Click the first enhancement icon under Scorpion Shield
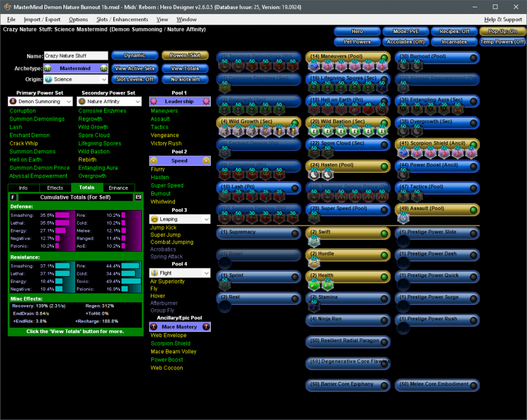 coord(403,153)
